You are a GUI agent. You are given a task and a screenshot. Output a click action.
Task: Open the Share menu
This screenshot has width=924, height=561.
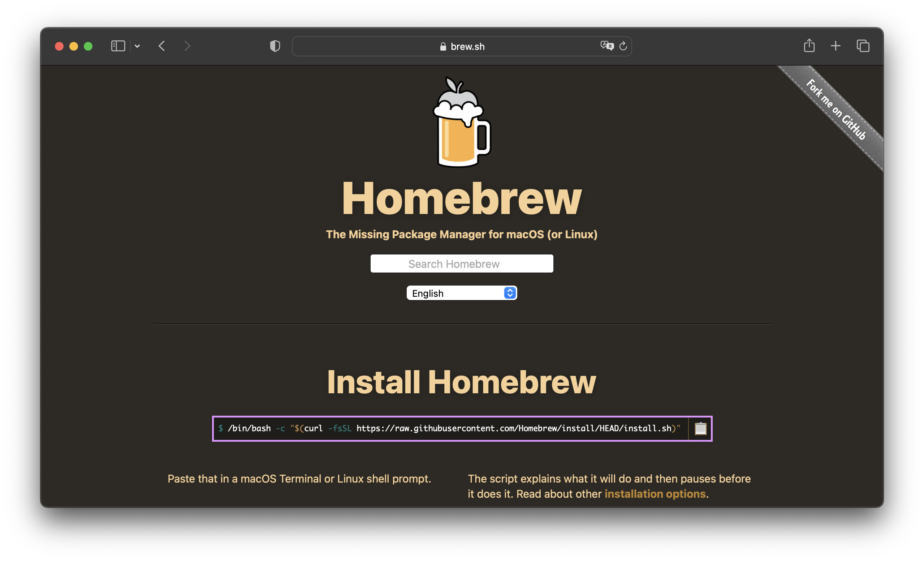tap(809, 46)
